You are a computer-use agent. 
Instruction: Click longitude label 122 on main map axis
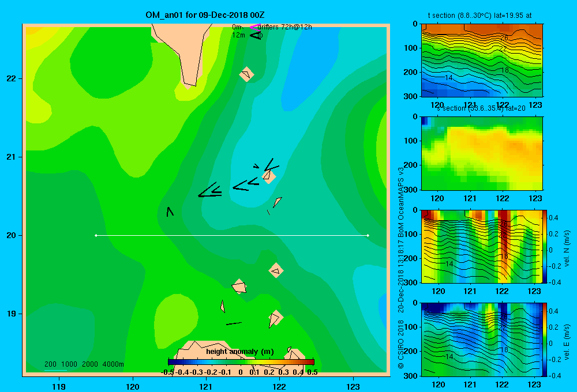pyautogui.click(x=279, y=386)
